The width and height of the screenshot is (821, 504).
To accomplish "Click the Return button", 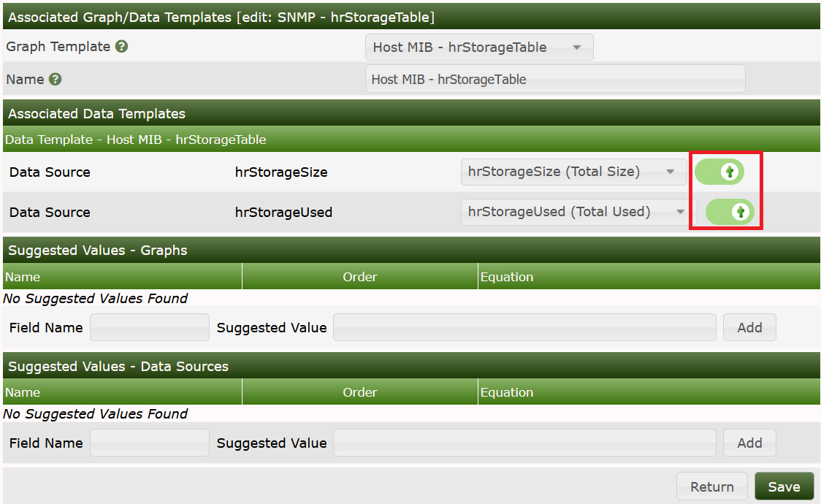I will pyautogui.click(x=711, y=486).
